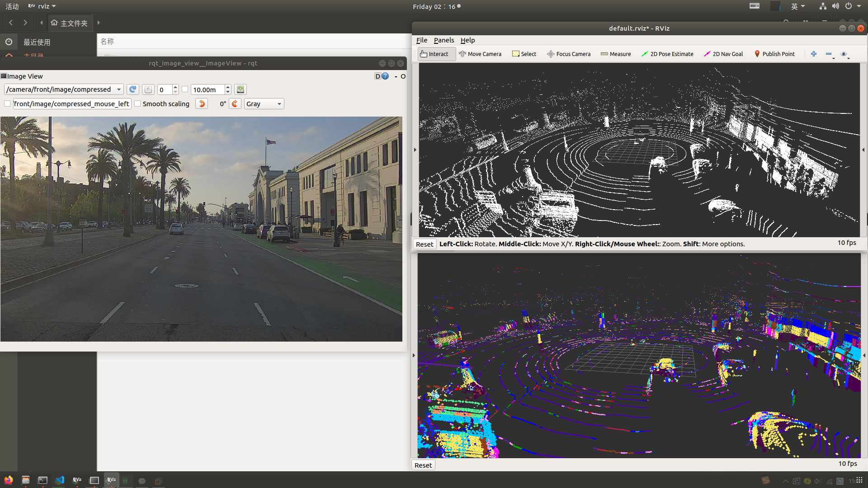This screenshot has height=488, width=868.
Task: Open the Gray color scheme dropdown
Action: [264, 104]
